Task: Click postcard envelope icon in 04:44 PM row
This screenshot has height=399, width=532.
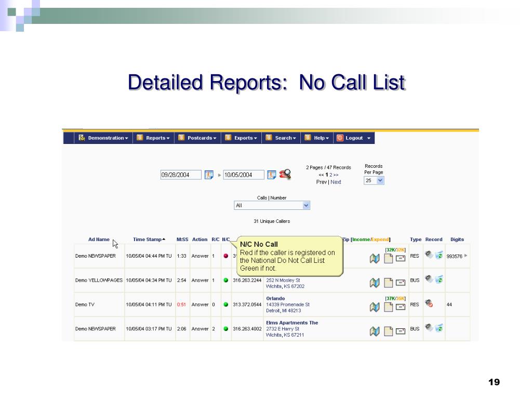Action: (401, 259)
